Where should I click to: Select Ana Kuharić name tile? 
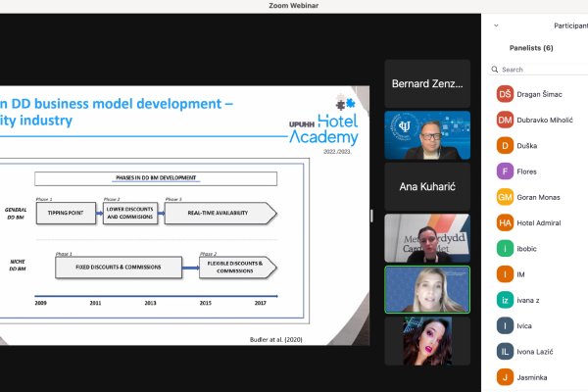[x=426, y=186]
